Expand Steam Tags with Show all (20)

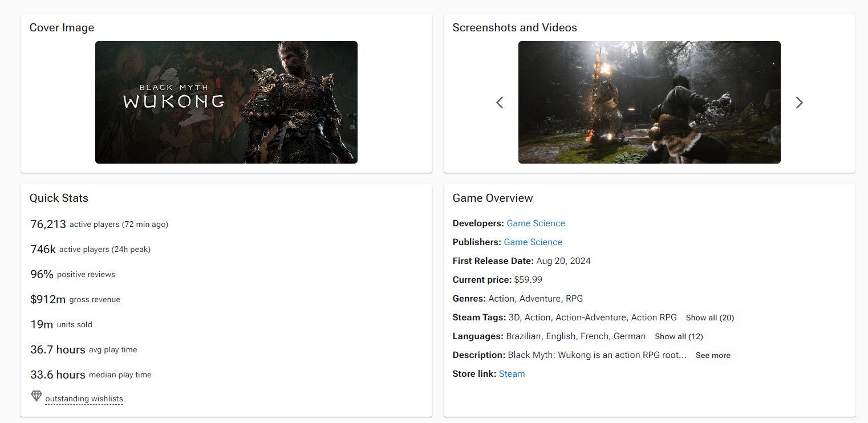(x=709, y=318)
